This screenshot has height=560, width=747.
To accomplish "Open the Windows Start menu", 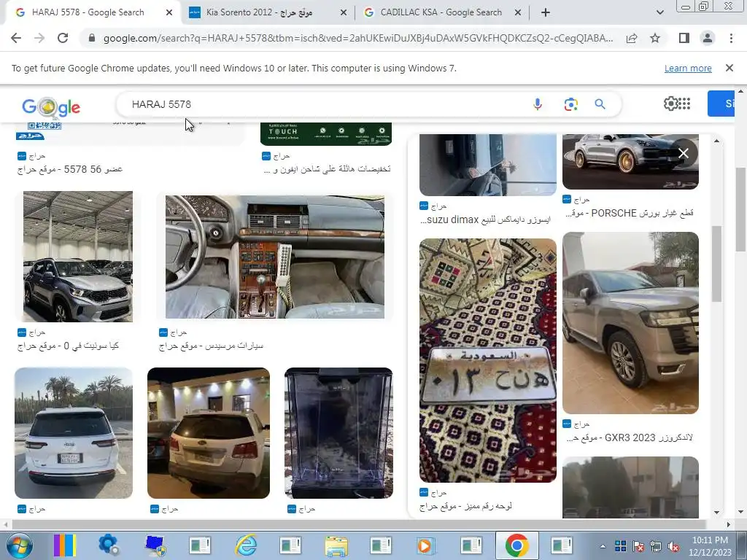I will [x=19, y=545].
